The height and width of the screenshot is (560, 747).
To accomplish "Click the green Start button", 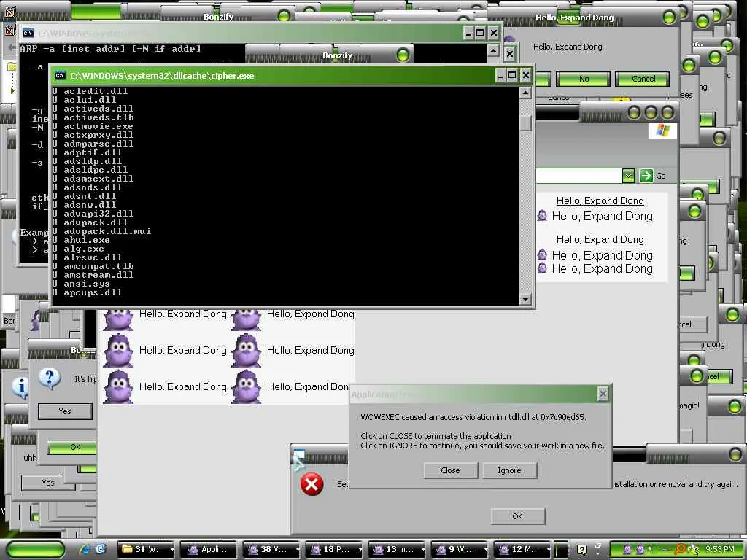I will (x=36, y=550).
